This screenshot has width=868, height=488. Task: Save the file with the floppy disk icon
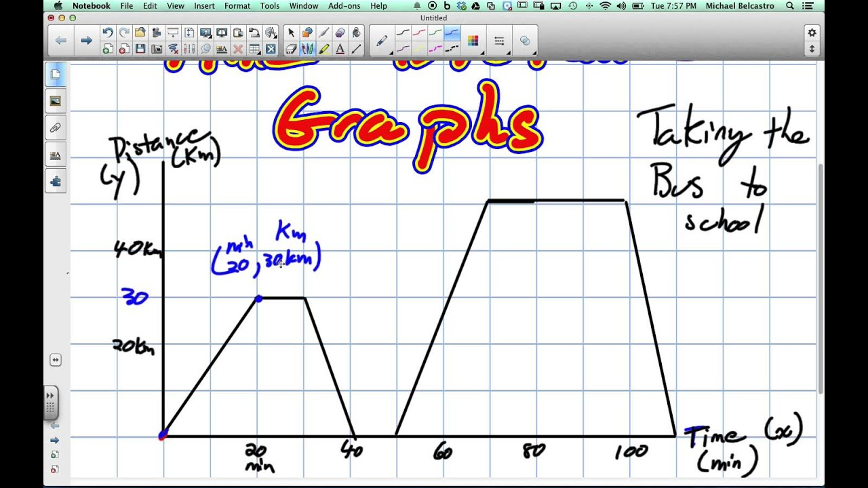click(x=140, y=49)
